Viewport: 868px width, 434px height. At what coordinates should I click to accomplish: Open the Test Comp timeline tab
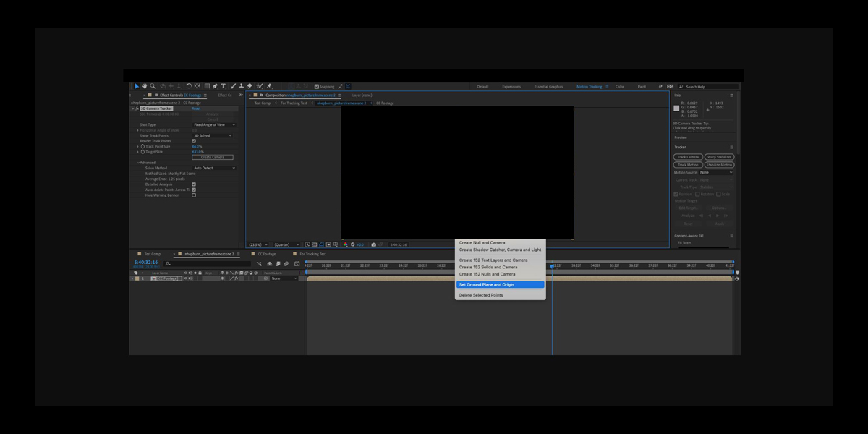(x=152, y=254)
